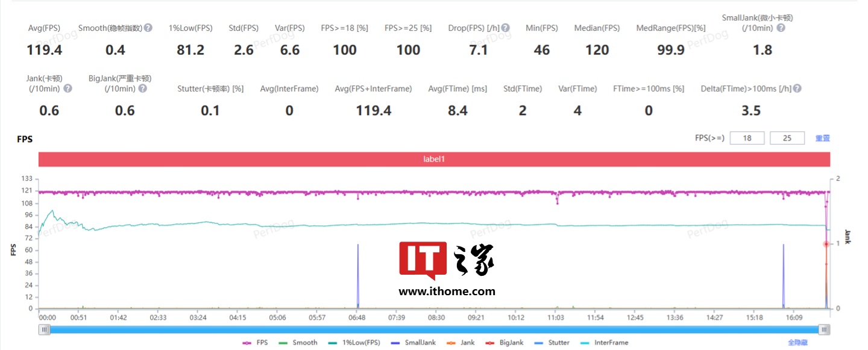Click left handle of timeline range slider
Viewport: 868px width, 350px height.
[x=45, y=330]
